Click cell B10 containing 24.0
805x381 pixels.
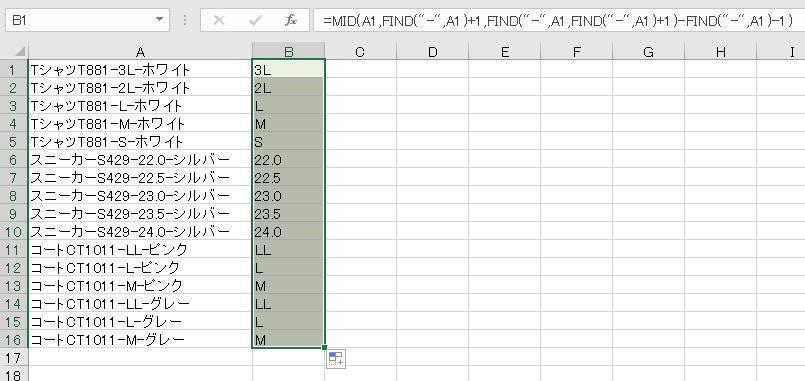point(289,231)
